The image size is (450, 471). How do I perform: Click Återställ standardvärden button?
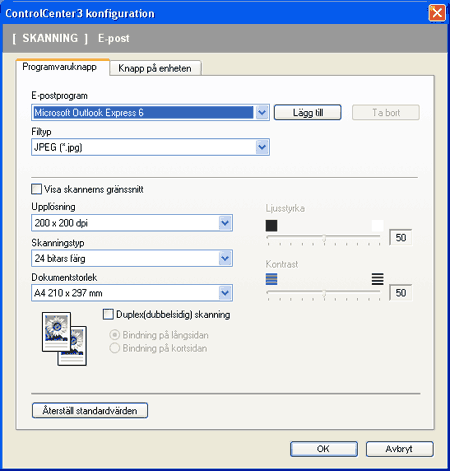pyautogui.click(x=90, y=410)
